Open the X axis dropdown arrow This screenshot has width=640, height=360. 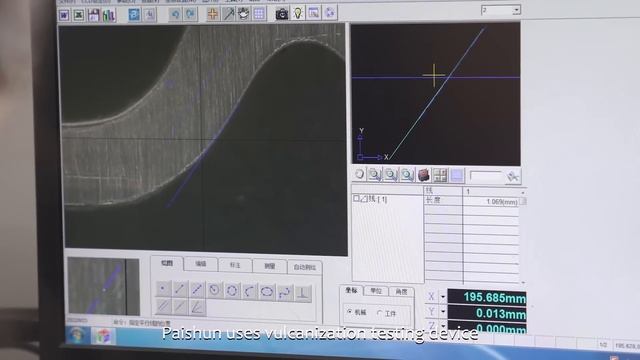(x=443, y=297)
